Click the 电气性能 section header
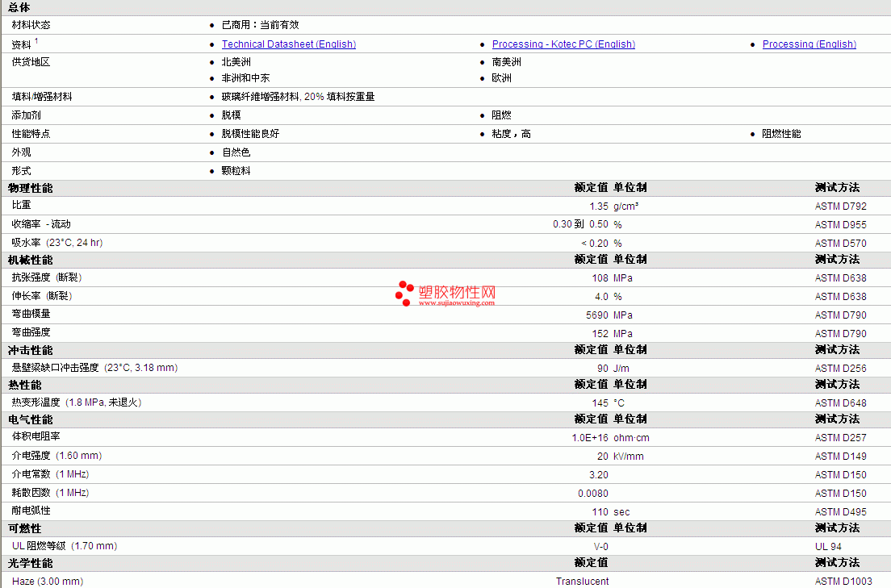The height and width of the screenshot is (588, 891). (x=30, y=420)
